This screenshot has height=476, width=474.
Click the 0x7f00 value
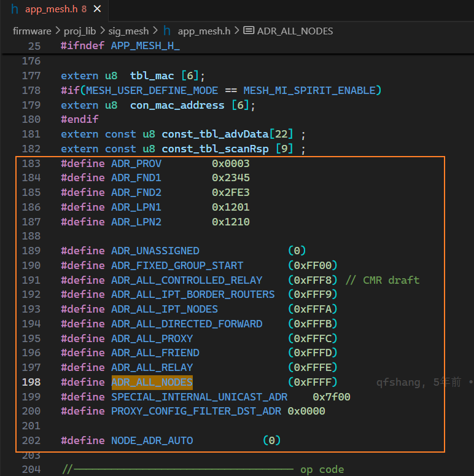[x=332, y=397]
